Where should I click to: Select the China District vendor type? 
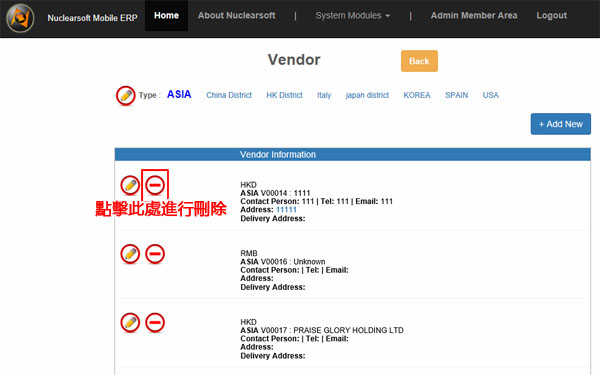point(229,95)
